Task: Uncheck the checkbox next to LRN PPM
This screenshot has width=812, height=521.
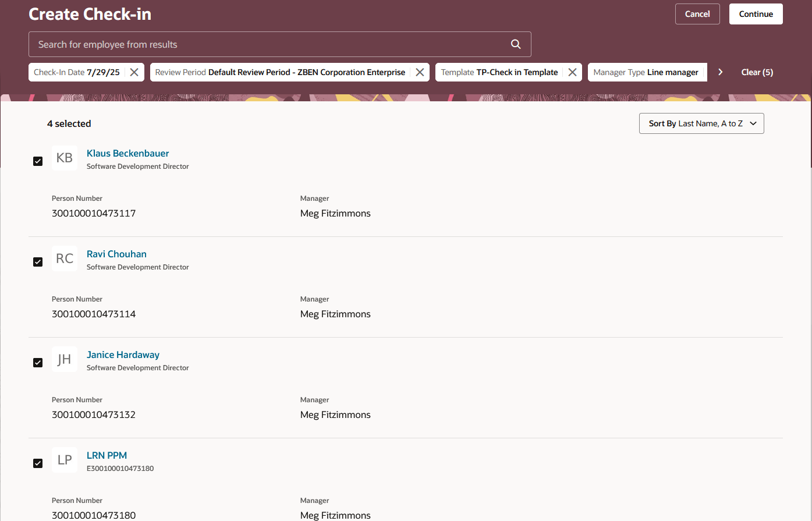Action: click(38, 463)
